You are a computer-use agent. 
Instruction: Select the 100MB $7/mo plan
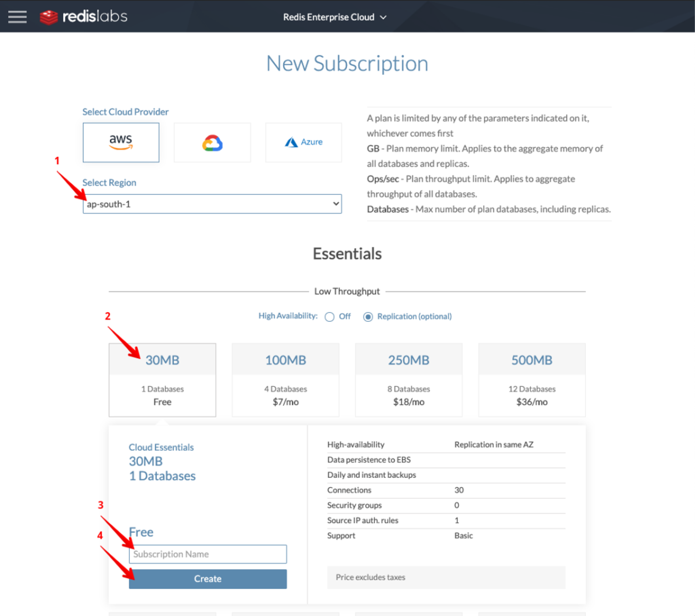click(285, 380)
